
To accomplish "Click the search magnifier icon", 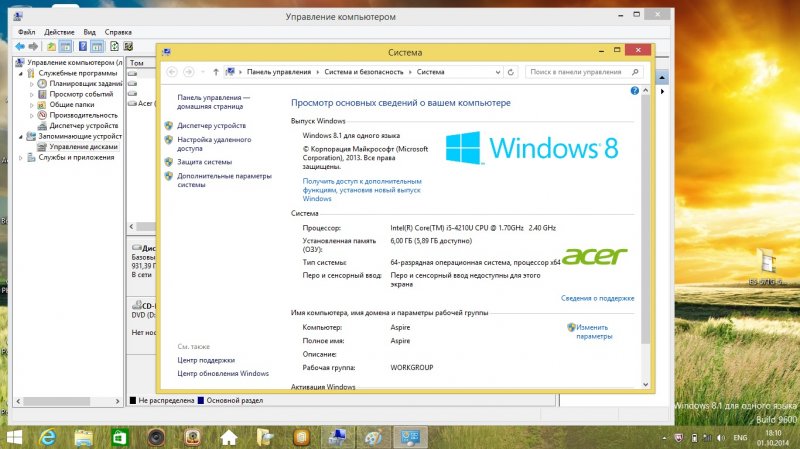I will pos(635,72).
